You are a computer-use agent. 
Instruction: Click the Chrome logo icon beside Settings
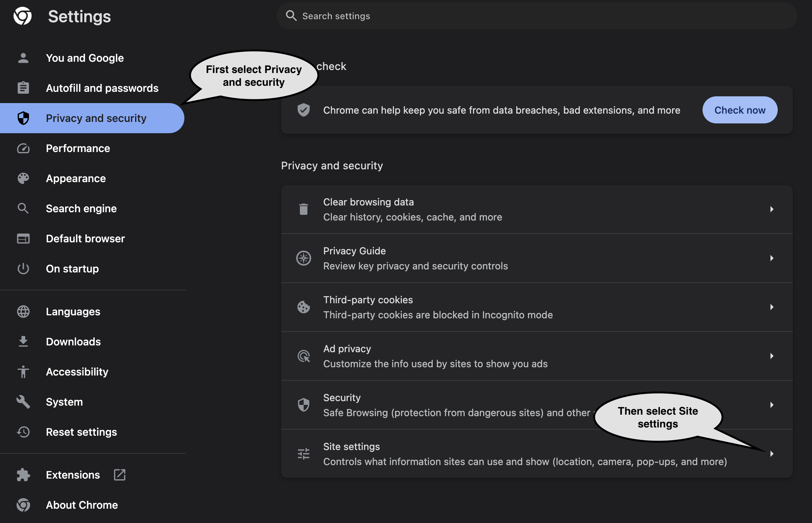coord(23,16)
